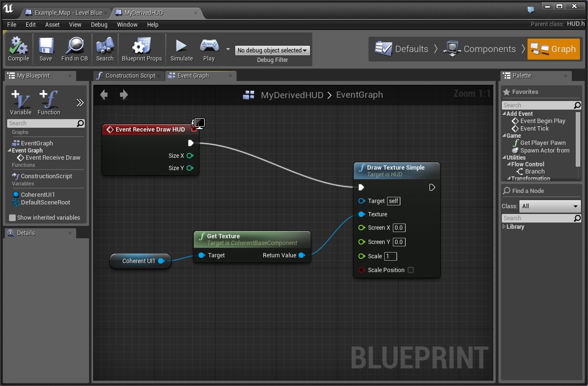The height and width of the screenshot is (386, 588).
Task: Navigate forward in graph history
Action: tap(124, 95)
